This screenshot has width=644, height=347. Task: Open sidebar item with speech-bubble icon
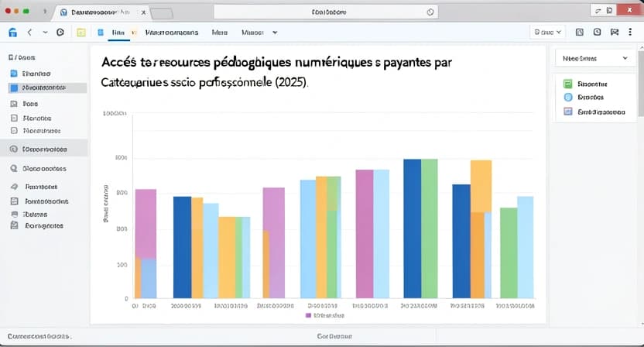[x=29, y=215]
